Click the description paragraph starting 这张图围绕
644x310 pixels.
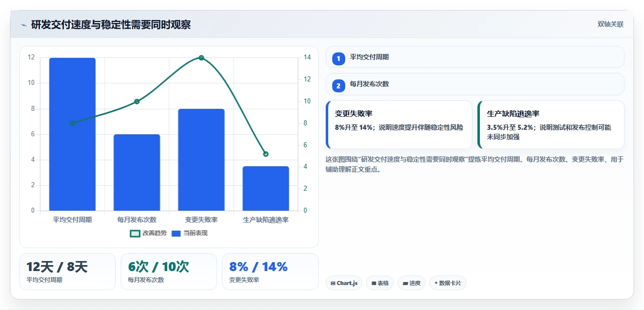[474, 164]
